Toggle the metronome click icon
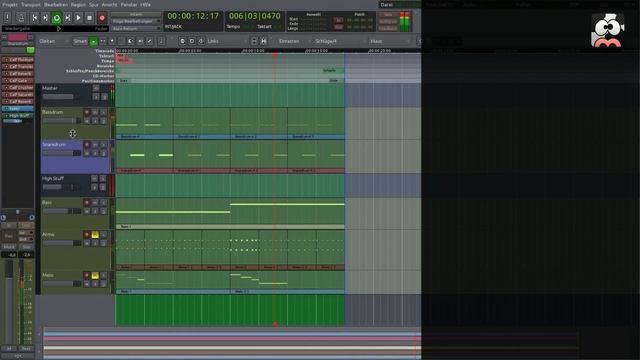Image resolution: width=640 pixels, height=360 pixels. tap(21, 18)
